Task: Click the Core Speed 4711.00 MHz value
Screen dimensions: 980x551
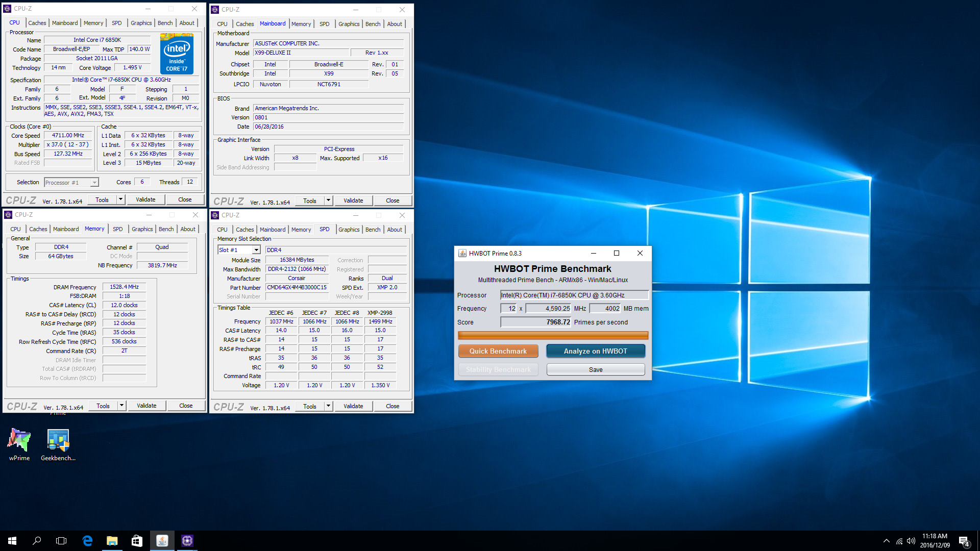Action: tap(68, 135)
